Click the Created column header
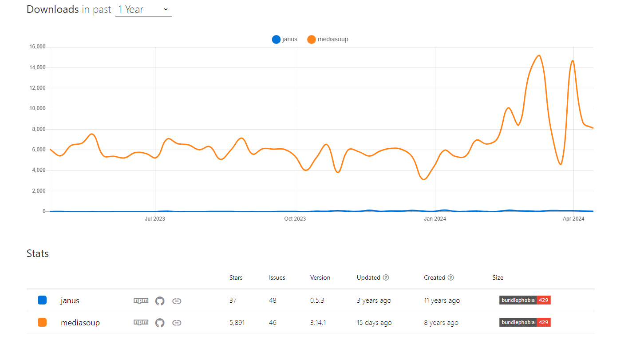Image resolution: width=644 pixels, height=344 pixels. (435, 277)
